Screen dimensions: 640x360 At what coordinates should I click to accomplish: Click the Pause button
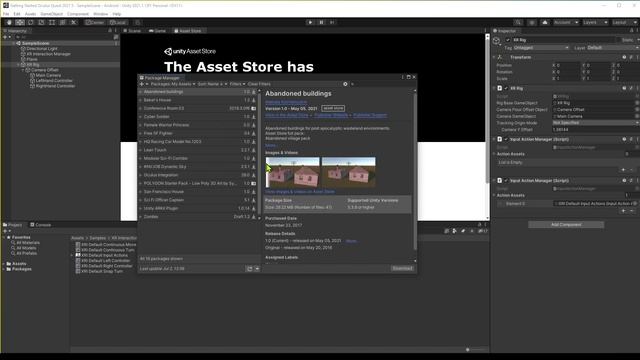(321, 22)
